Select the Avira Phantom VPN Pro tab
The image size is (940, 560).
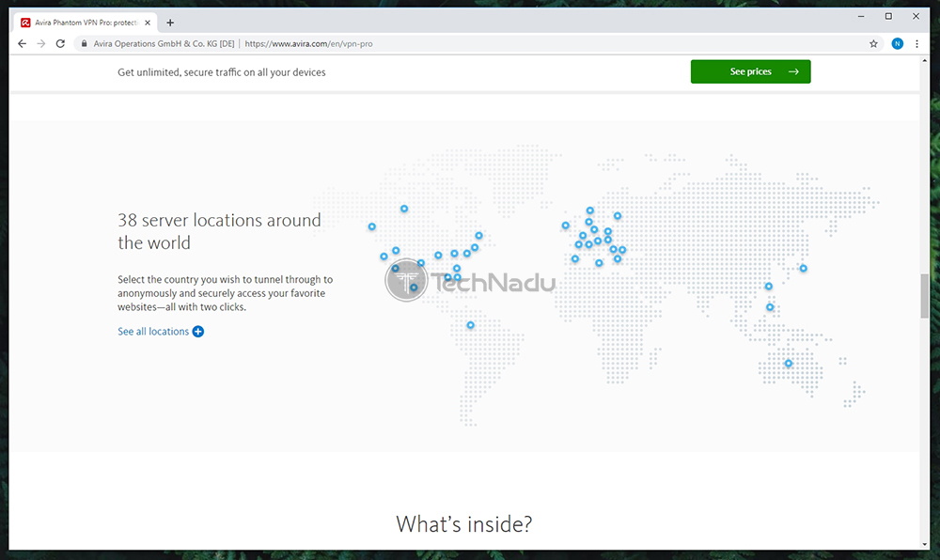[x=86, y=23]
